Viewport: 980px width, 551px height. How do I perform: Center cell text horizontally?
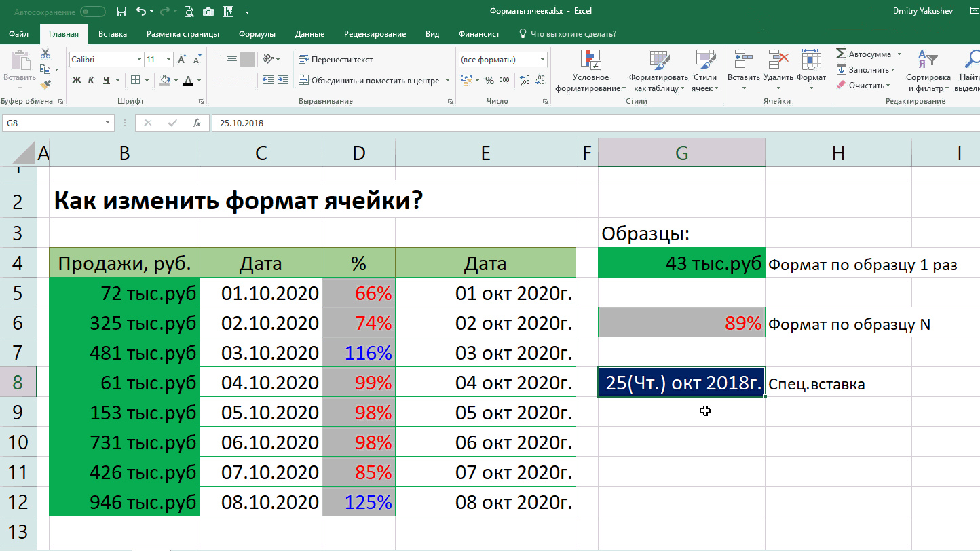[x=232, y=80]
